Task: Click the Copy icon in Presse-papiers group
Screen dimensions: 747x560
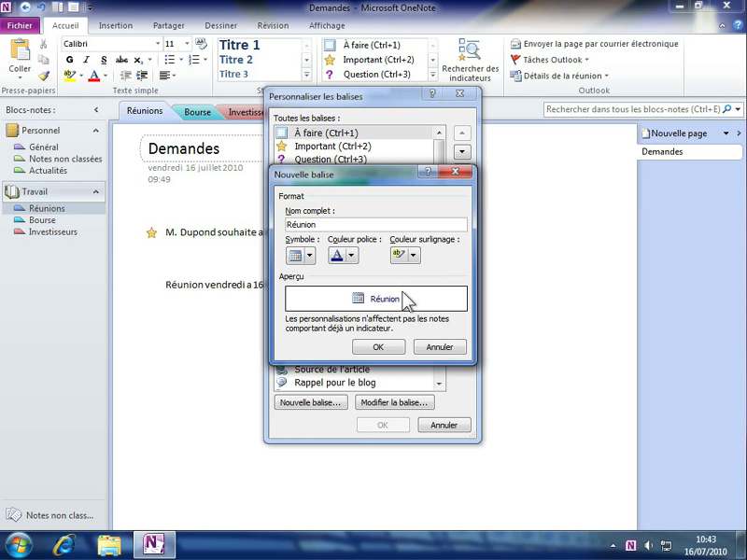Action: pyautogui.click(x=43, y=60)
